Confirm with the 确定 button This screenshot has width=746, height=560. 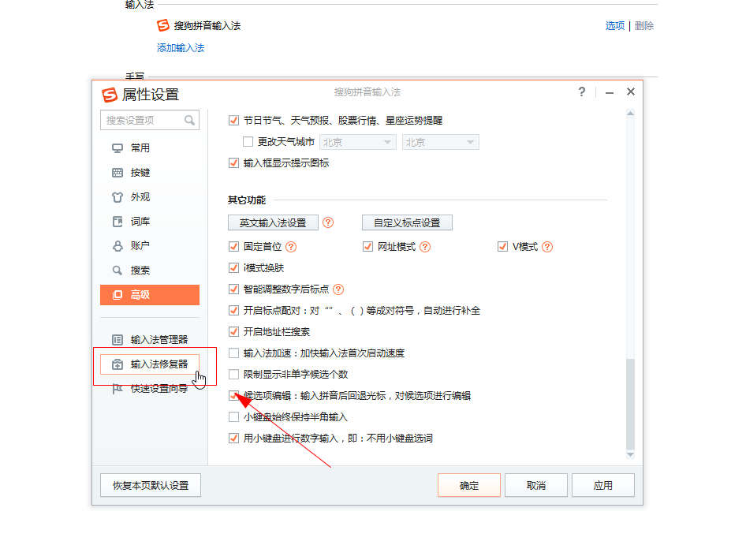[469, 485]
